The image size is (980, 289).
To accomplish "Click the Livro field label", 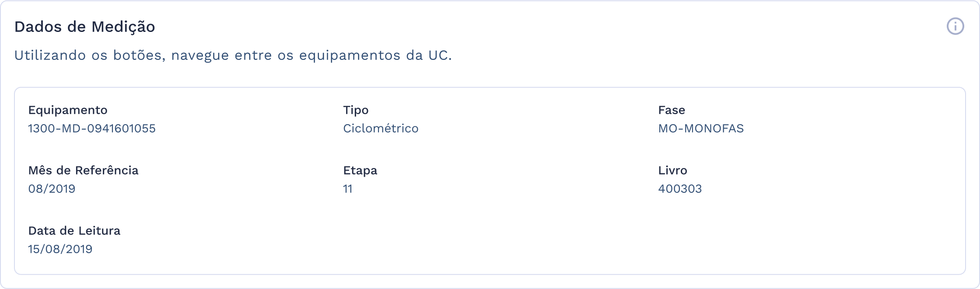I will 673,171.
